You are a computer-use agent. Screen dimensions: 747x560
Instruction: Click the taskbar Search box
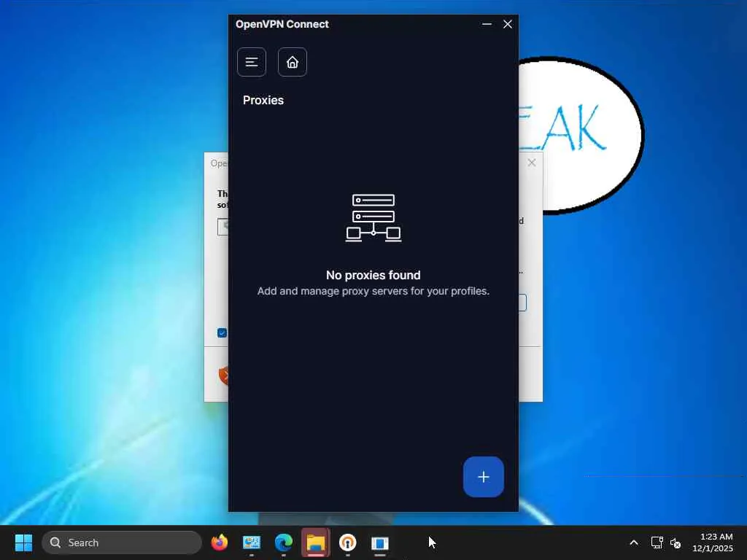click(x=122, y=542)
